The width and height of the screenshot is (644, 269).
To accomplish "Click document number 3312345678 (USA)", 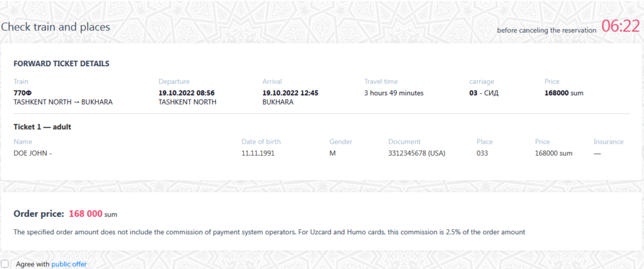I will coord(417,154).
